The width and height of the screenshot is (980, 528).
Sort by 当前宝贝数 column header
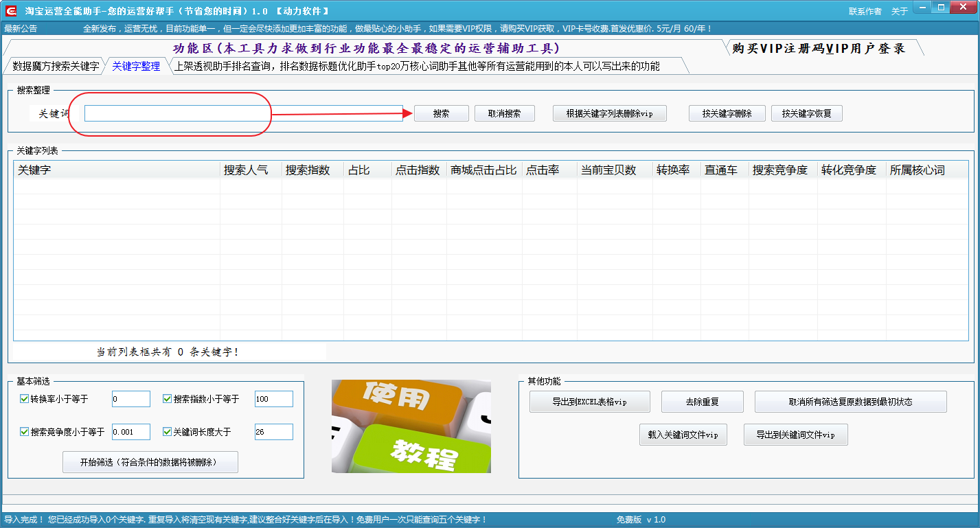click(615, 170)
